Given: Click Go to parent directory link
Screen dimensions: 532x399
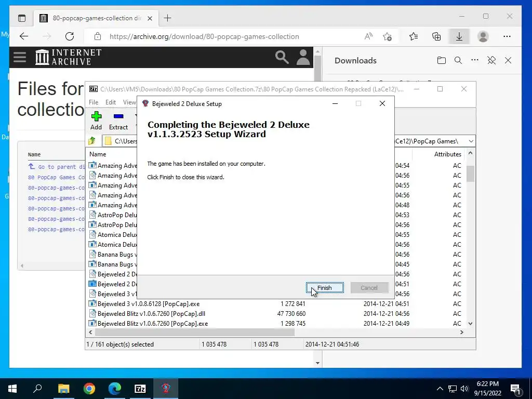Looking at the screenshot, I should (57, 167).
